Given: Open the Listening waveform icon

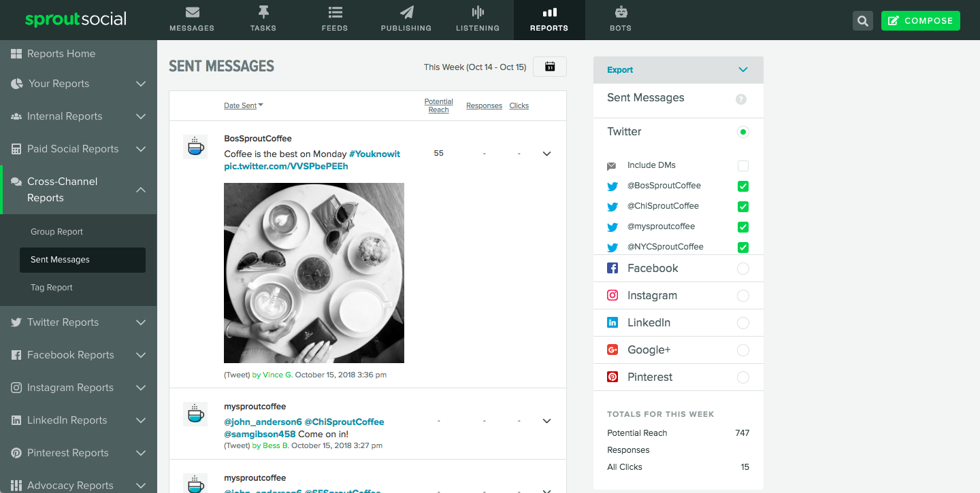Looking at the screenshot, I should pyautogui.click(x=478, y=12).
